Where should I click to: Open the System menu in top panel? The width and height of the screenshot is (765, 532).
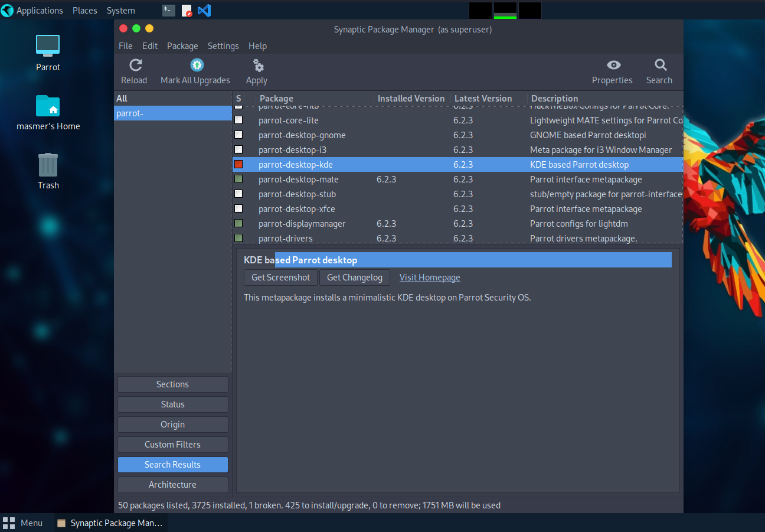[120, 10]
